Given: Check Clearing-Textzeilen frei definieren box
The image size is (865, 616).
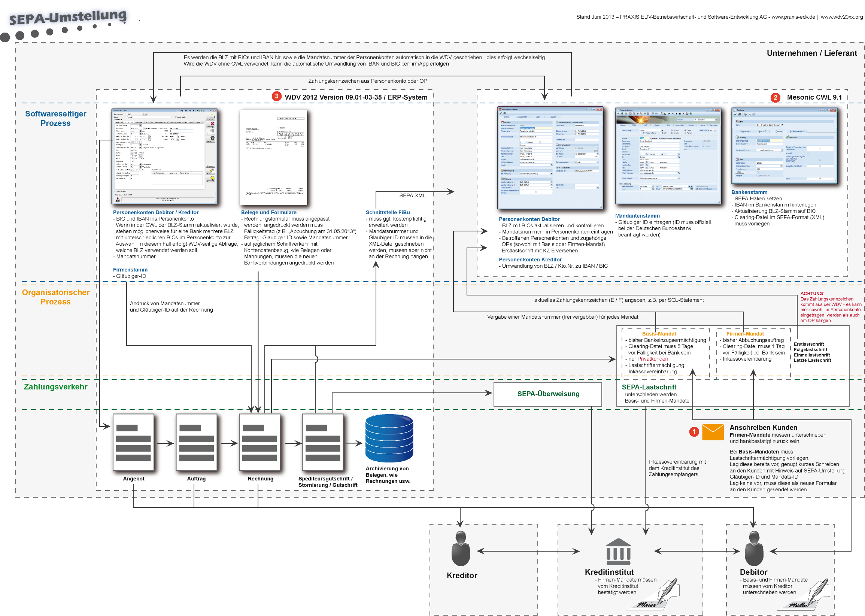Looking at the screenshot, I should coord(820,149).
